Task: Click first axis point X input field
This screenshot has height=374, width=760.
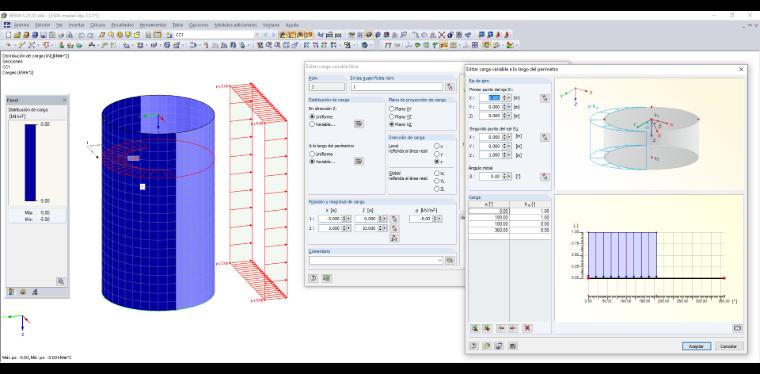Action: coord(490,98)
